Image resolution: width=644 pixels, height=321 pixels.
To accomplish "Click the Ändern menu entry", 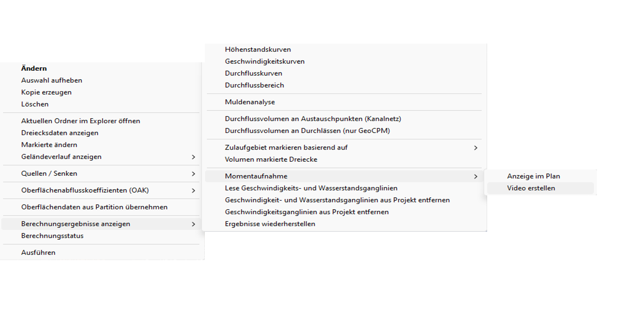I will point(34,68).
